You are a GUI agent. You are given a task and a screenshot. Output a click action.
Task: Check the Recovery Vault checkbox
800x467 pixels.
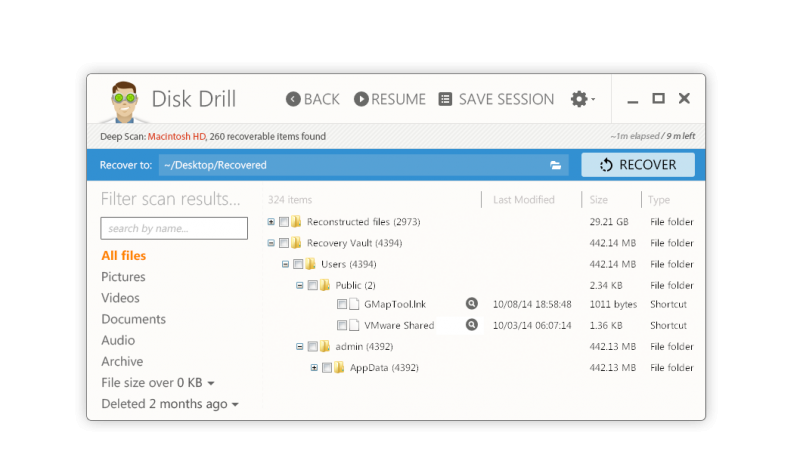point(284,243)
